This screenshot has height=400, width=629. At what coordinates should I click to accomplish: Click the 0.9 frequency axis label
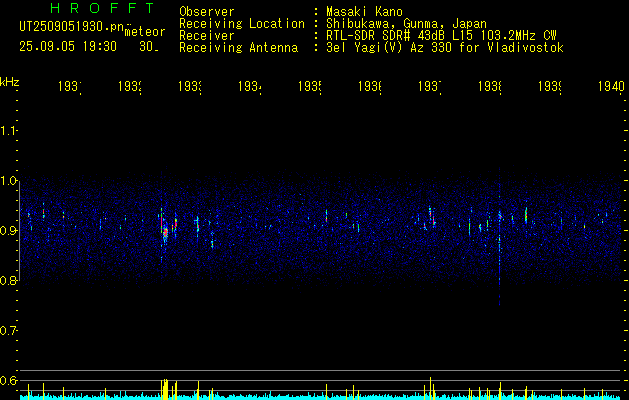[8, 230]
